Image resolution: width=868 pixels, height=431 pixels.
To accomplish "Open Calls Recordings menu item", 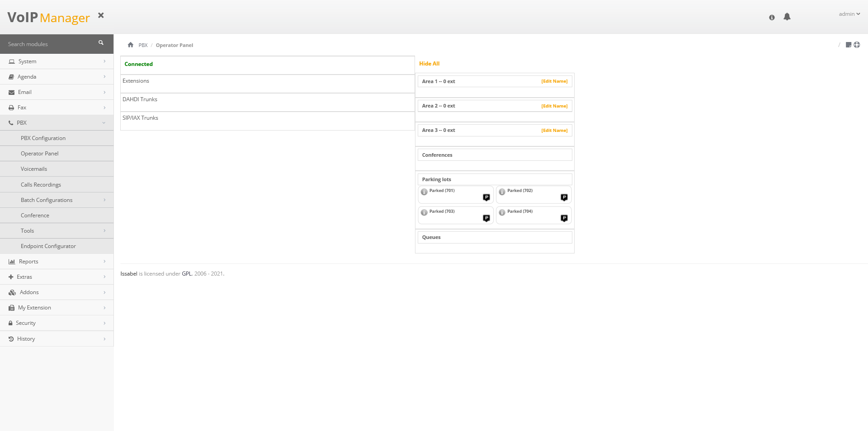I will [x=41, y=185].
